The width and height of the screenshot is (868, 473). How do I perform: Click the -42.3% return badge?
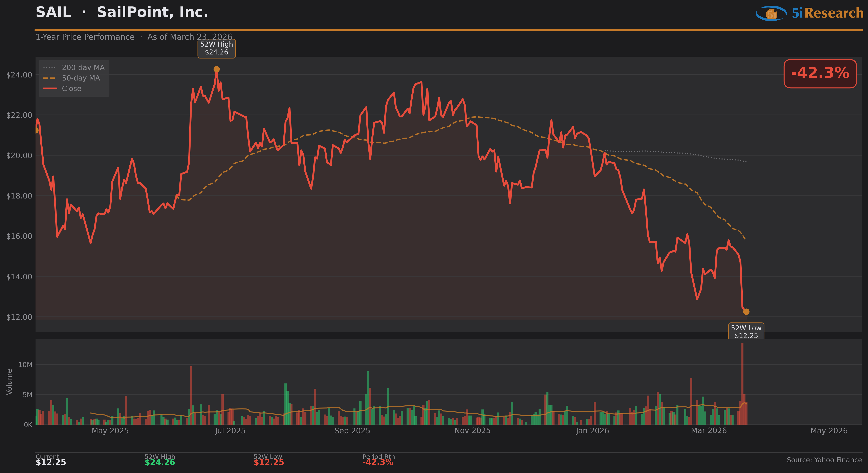pyautogui.click(x=820, y=73)
